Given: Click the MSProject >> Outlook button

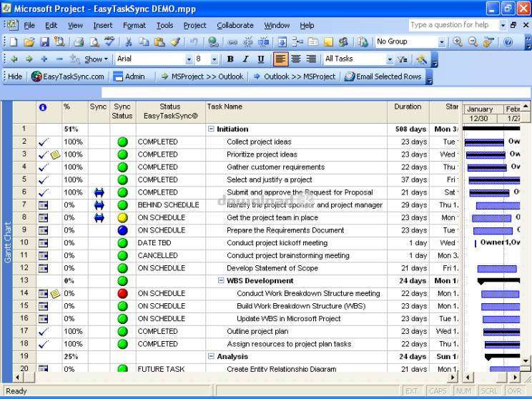Looking at the screenshot, I should click(x=202, y=77).
